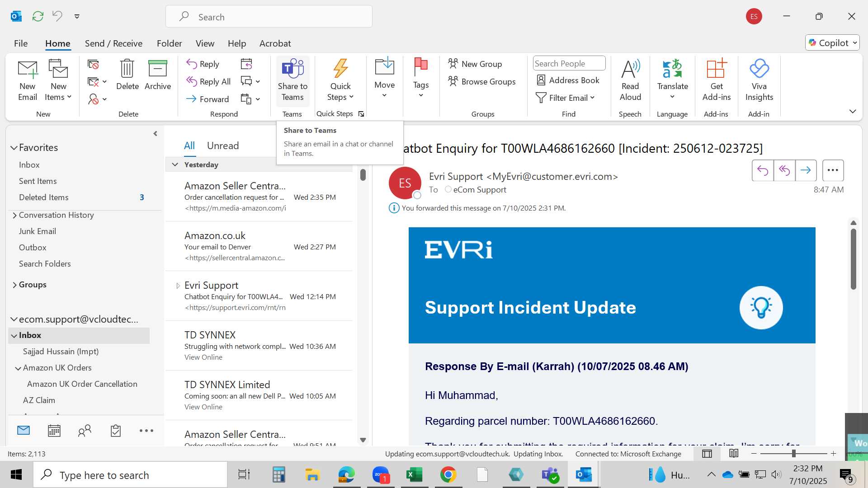The image size is (868, 488).
Task: Archive the selected message
Action: (158, 75)
